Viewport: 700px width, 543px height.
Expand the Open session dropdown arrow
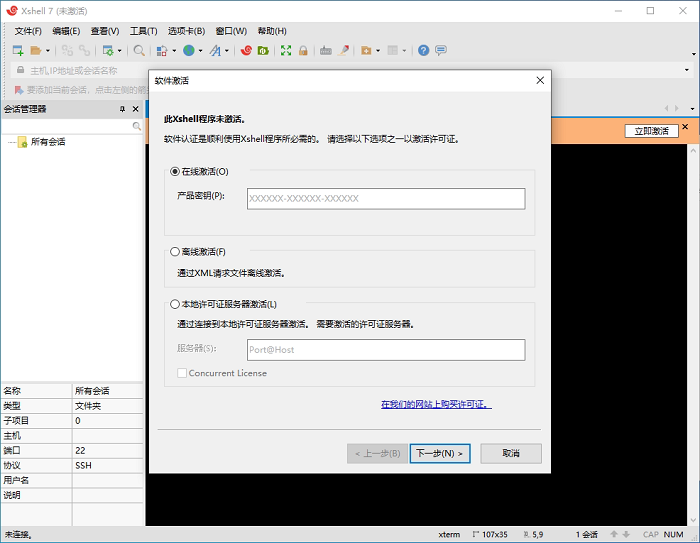tap(48, 50)
